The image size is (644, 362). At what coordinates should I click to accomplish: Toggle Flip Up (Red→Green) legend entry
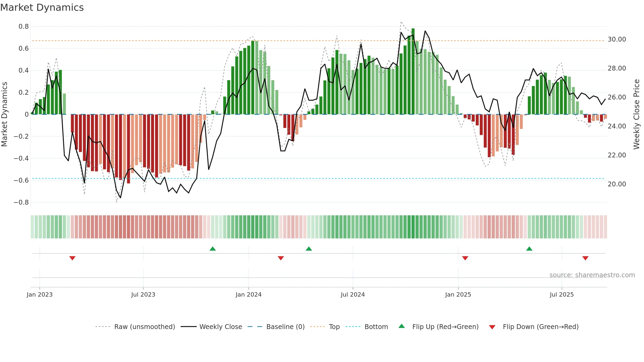click(x=438, y=327)
